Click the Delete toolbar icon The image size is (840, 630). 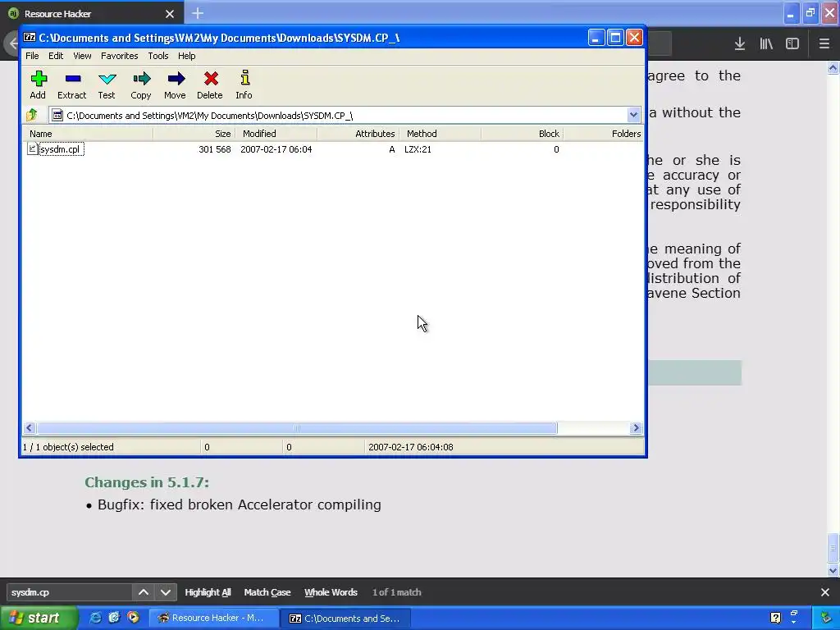[x=210, y=84]
